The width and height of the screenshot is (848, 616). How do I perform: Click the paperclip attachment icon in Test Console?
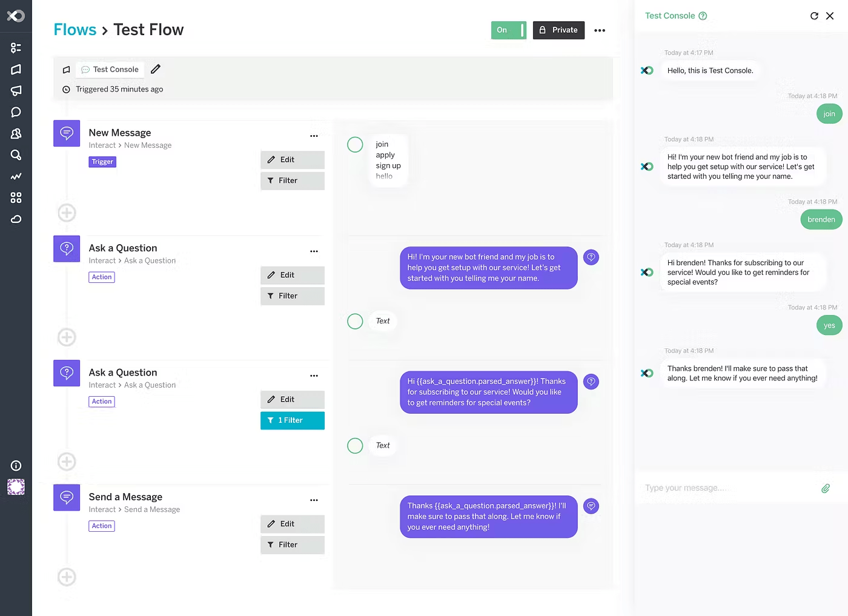coord(826,488)
